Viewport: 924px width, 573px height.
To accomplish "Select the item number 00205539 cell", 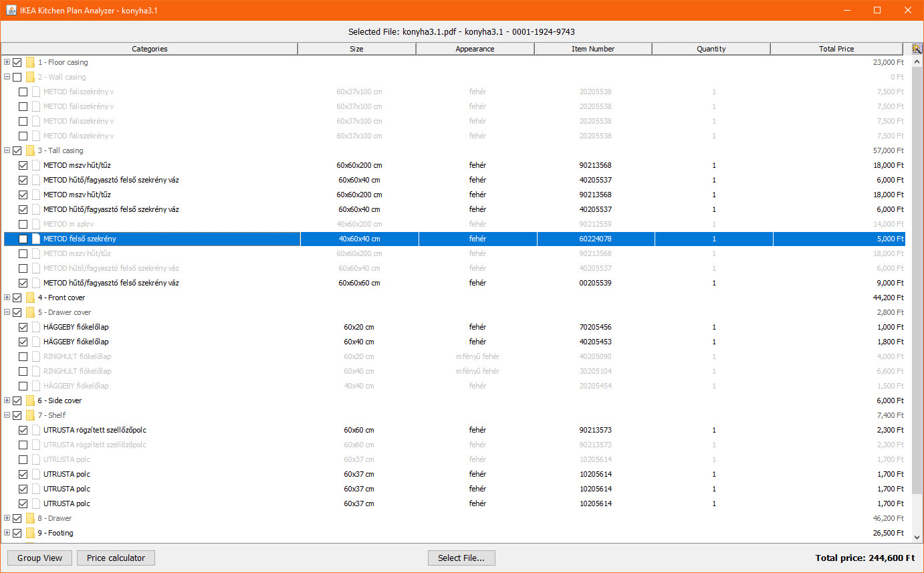I will click(x=596, y=283).
